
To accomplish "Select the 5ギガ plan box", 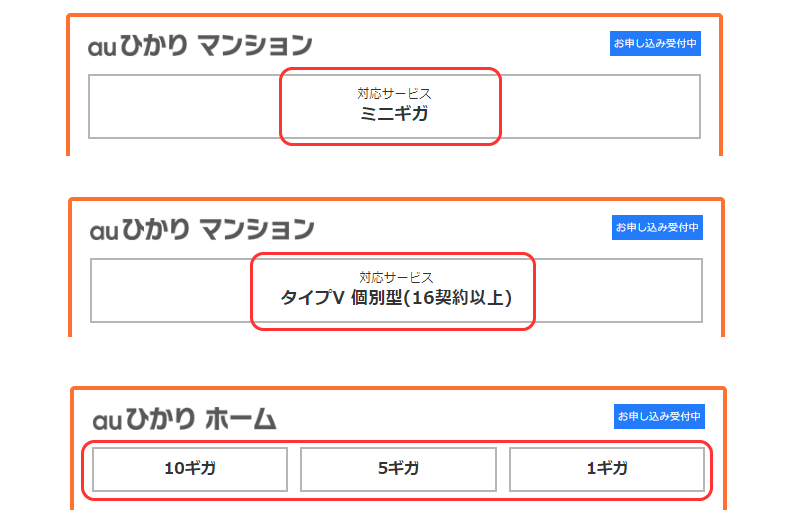I will click(x=398, y=469).
